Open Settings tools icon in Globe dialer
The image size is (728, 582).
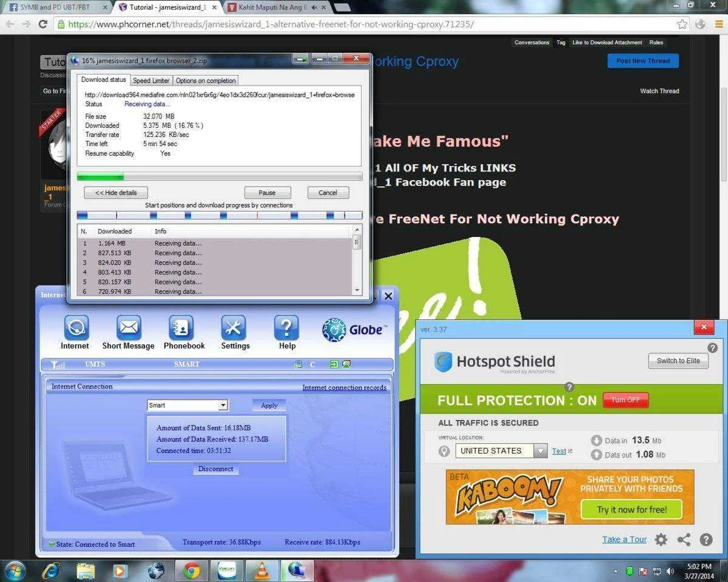click(x=234, y=328)
